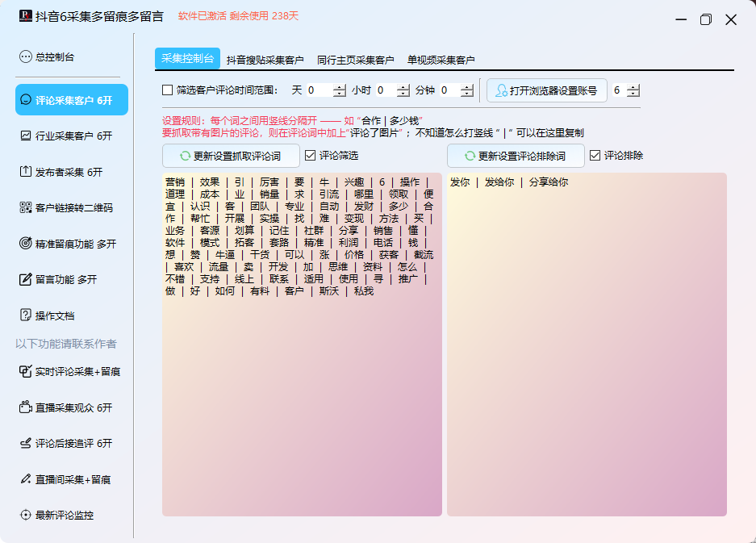Uncheck the 评论筛选 checkbox

click(311, 155)
